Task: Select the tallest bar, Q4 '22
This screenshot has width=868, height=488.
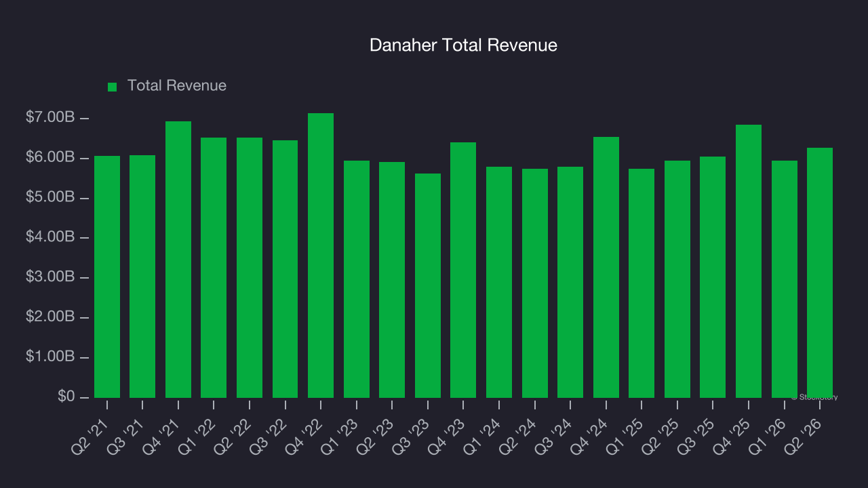Action: tap(321, 256)
